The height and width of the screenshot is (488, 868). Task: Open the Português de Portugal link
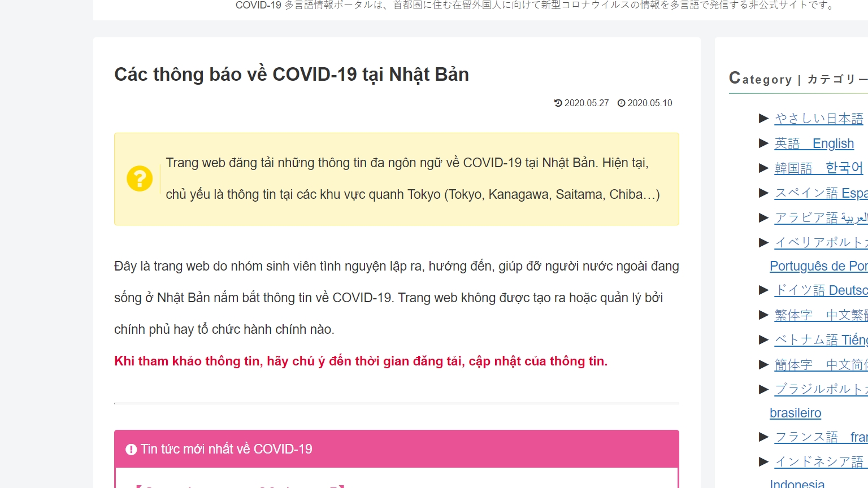click(818, 266)
